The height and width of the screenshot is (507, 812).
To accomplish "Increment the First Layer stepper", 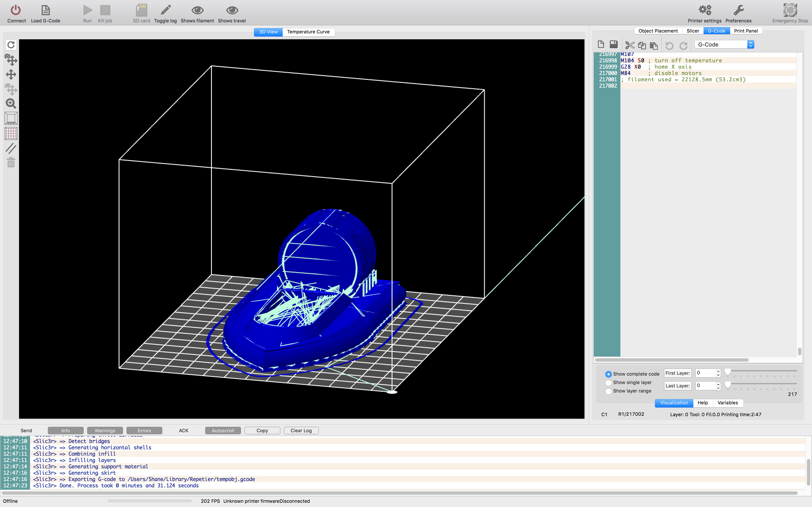I will click(718, 371).
